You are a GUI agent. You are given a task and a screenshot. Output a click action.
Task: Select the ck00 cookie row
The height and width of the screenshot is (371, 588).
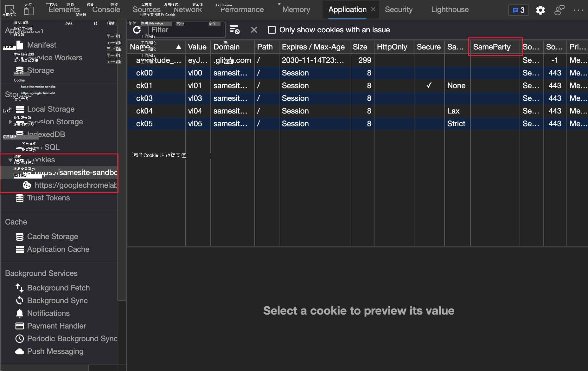click(x=357, y=73)
